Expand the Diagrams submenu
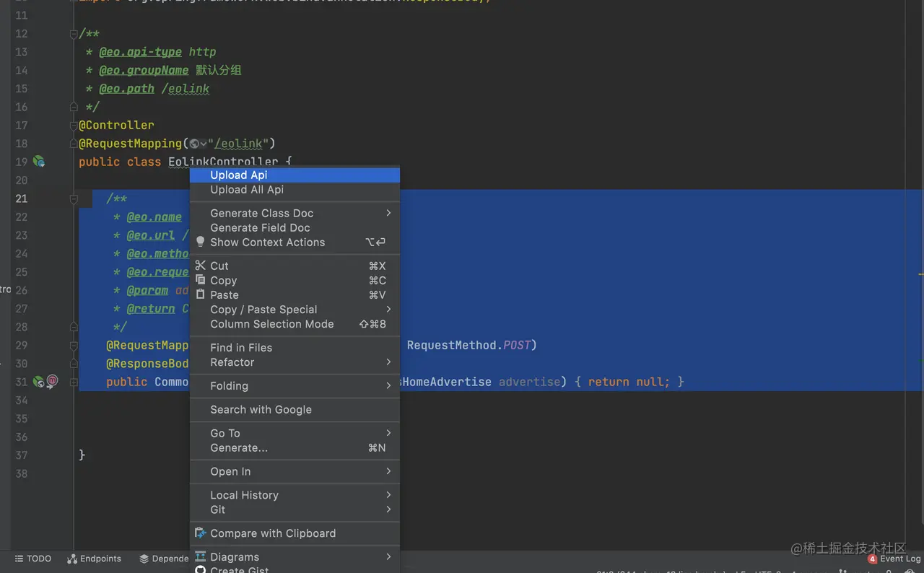The width and height of the screenshot is (924, 573). 295,556
